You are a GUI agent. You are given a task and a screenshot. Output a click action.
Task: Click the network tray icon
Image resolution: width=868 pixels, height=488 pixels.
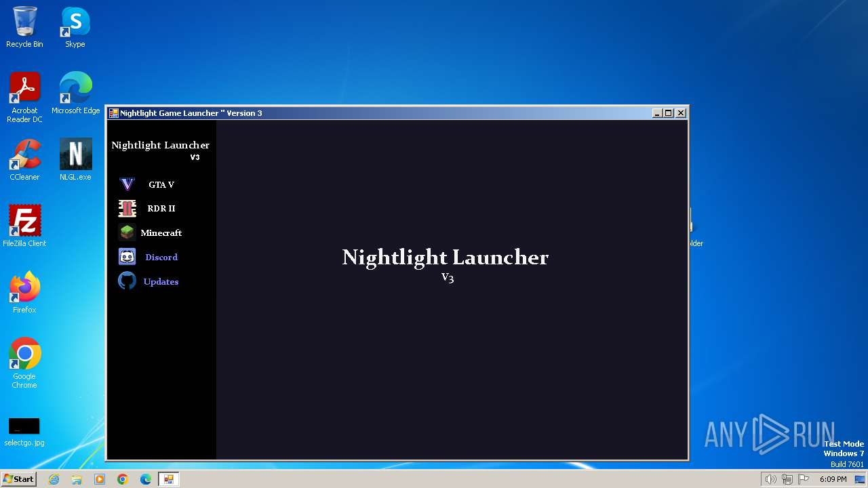(x=787, y=479)
